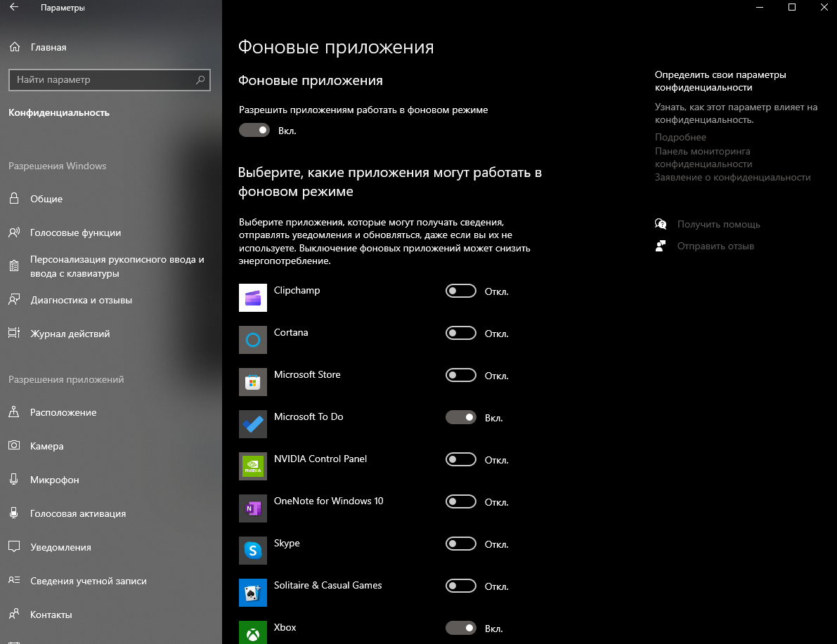837x644 pixels.
Task: Enable OneNote for Windows 10 background switch
Action: click(x=461, y=502)
